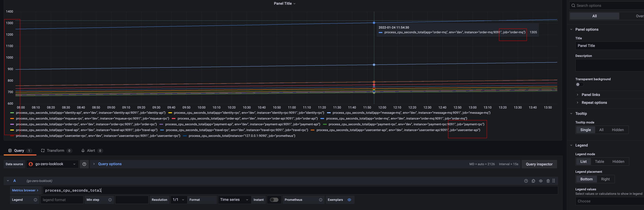Image resolution: width=644 pixels, height=210 pixels.
Task: Set Tooltip mode to Single
Action: 585,130
